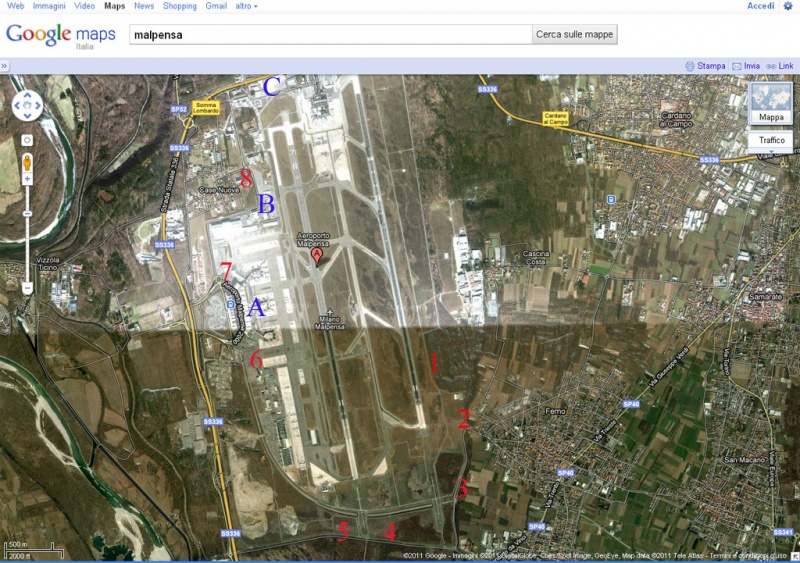The width and height of the screenshot is (800, 563).
Task: Click the Street View pegman icon
Action: click(27, 161)
